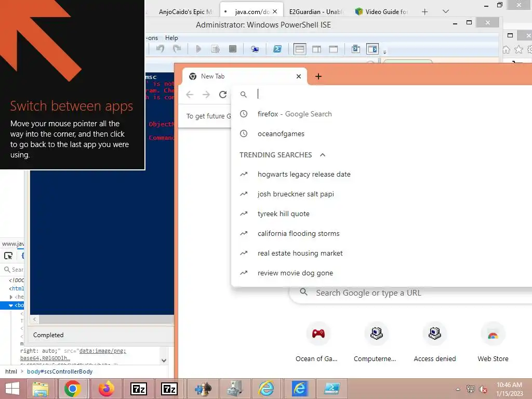The image size is (532, 399).
Task: Reload the page in Chrome
Action: pyautogui.click(x=222, y=95)
